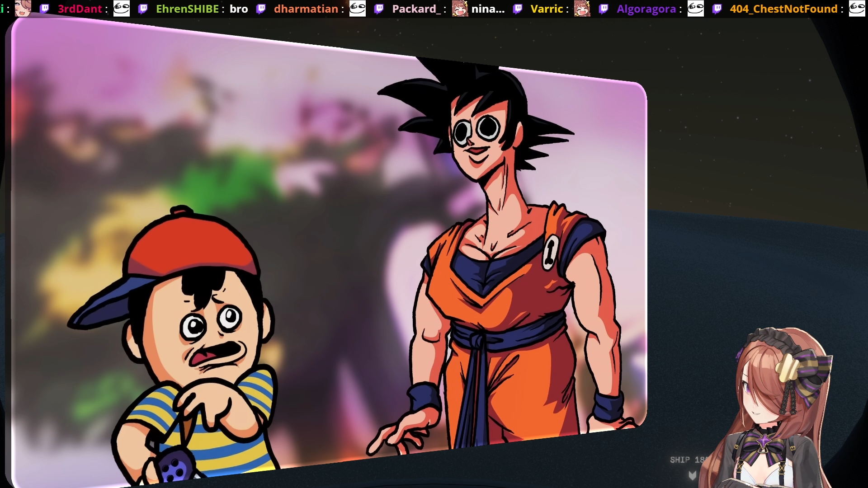Select the username 404_ChestNotFound in chat ticker
This screenshot has width=868, height=488.
click(783, 9)
